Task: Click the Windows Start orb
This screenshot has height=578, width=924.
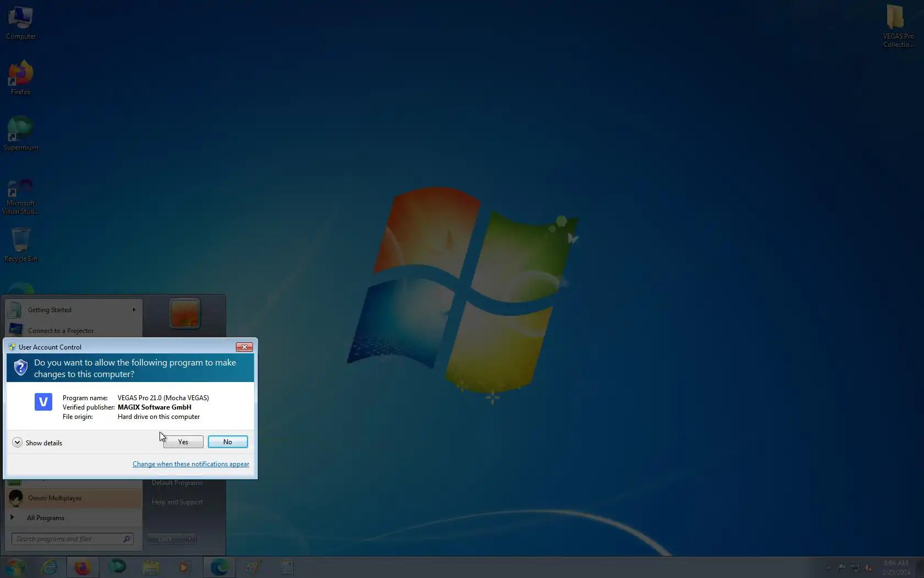Action: [x=15, y=567]
